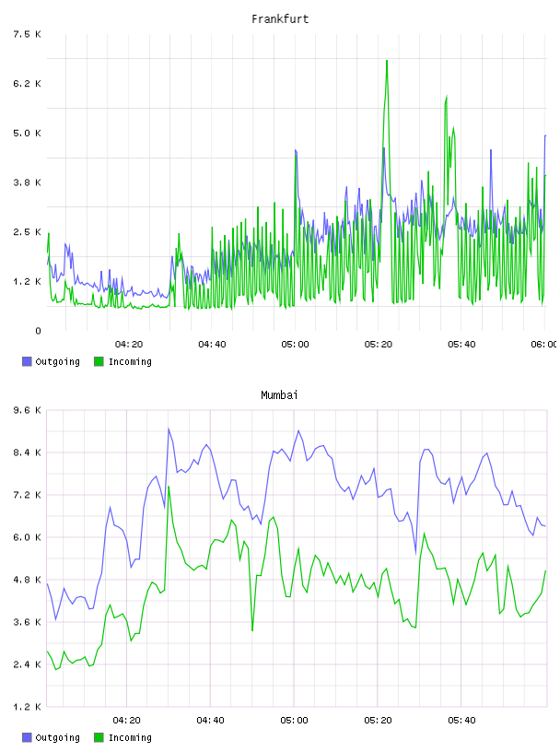The image size is (560, 752).
Task: Click the 3.8 K axis label in Frankfurt chart
Action: tap(27, 182)
